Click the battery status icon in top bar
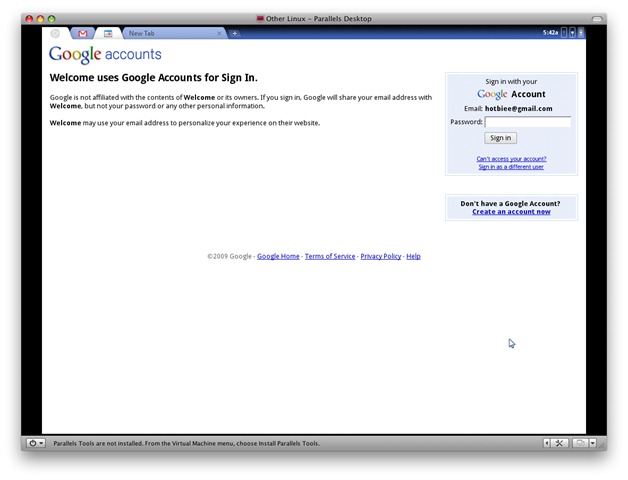Image resolution: width=628 pixels, height=480 pixels. coord(581,33)
